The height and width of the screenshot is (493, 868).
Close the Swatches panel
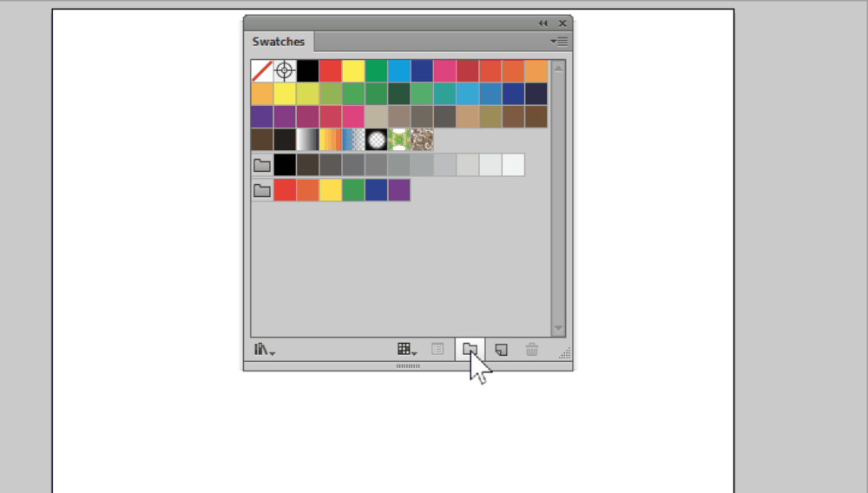pyautogui.click(x=562, y=23)
